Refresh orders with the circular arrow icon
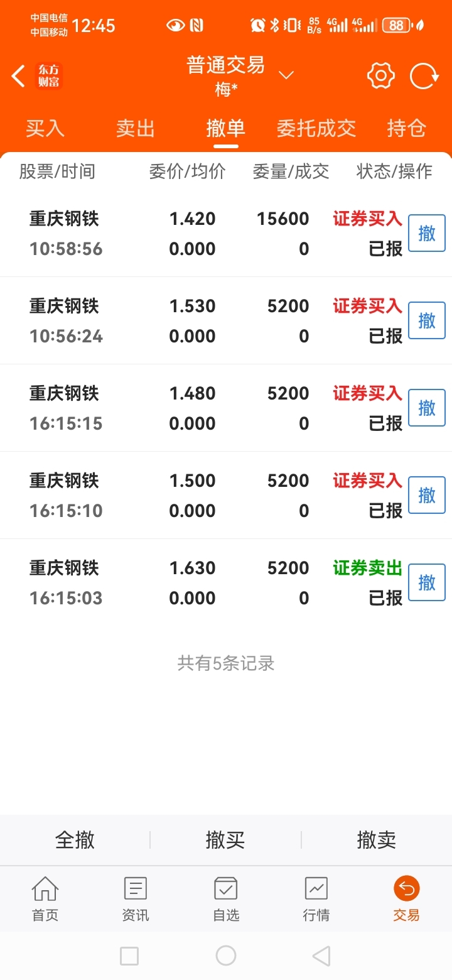 tap(424, 76)
